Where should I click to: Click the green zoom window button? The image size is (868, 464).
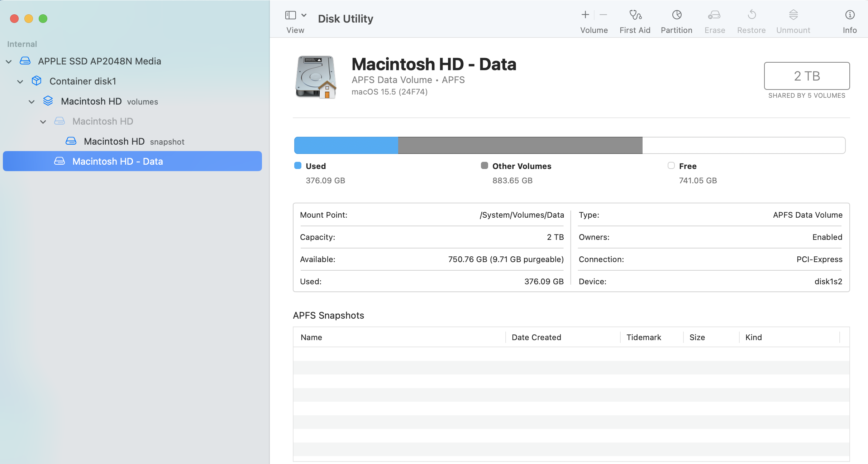tap(43, 19)
